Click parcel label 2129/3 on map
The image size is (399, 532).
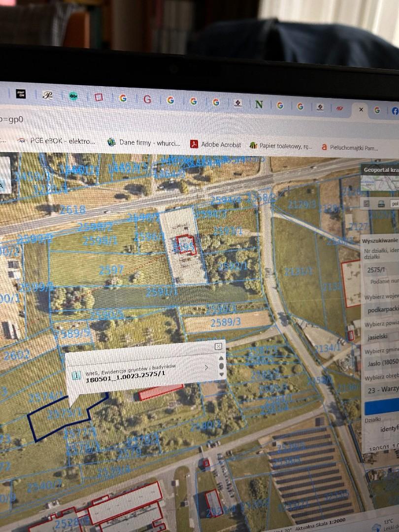coord(301,204)
